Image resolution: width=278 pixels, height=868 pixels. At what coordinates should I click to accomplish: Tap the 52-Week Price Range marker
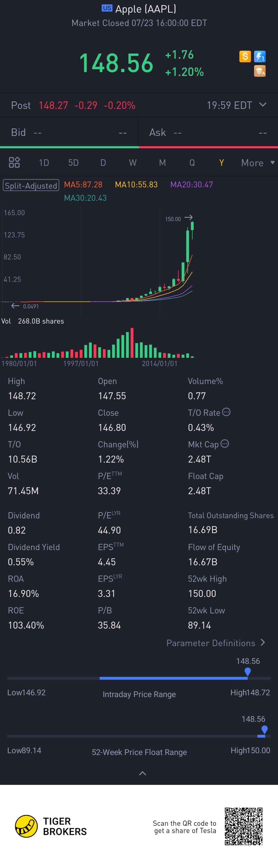tap(265, 730)
